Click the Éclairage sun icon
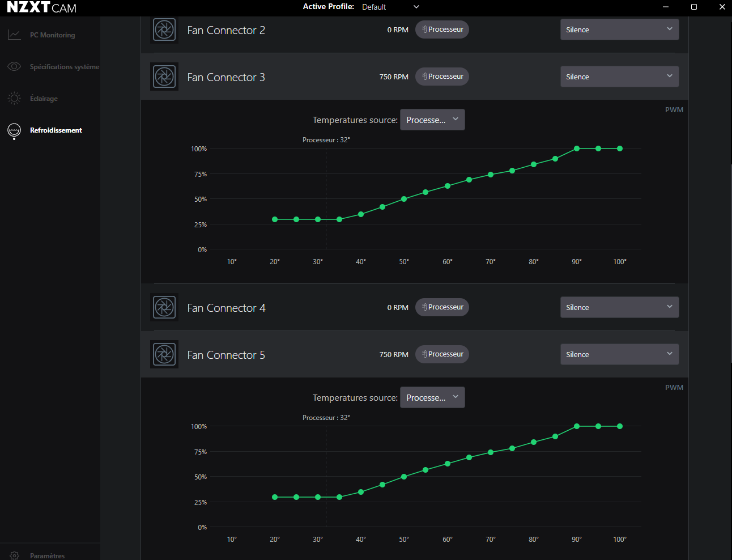Image resolution: width=732 pixels, height=560 pixels. pos(14,99)
